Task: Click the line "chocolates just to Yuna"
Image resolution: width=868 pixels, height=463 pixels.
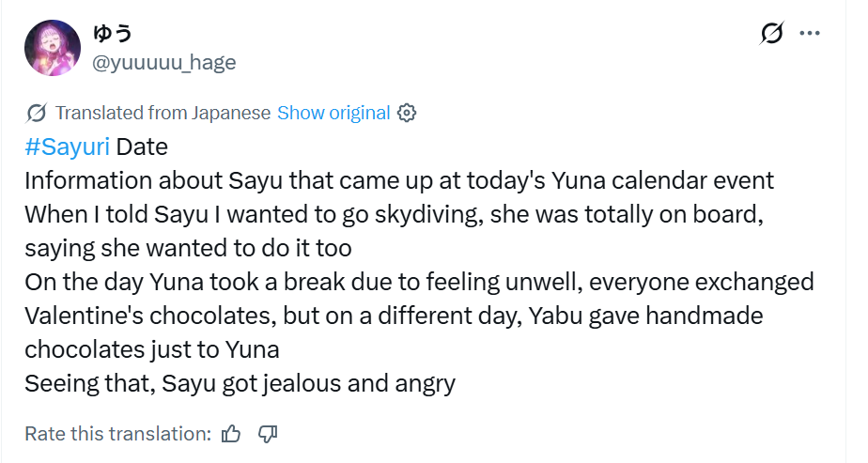Action: click(x=152, y=349)
